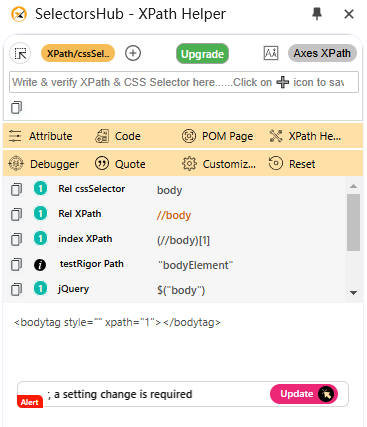Click the Reset option

click(x=292, y=164)
